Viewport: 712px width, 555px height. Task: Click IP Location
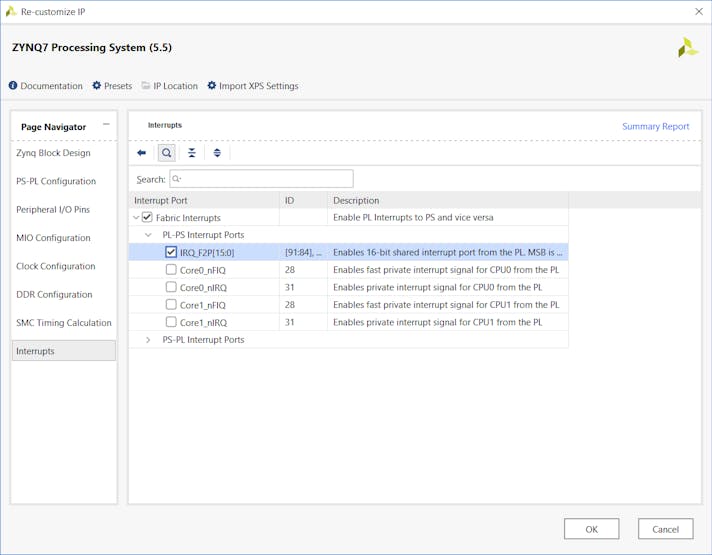tap(175, 86)
